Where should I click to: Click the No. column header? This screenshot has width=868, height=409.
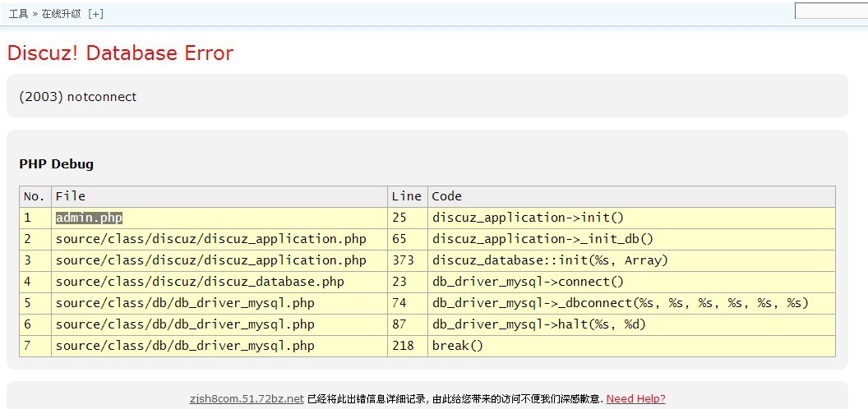click(35, 197)
